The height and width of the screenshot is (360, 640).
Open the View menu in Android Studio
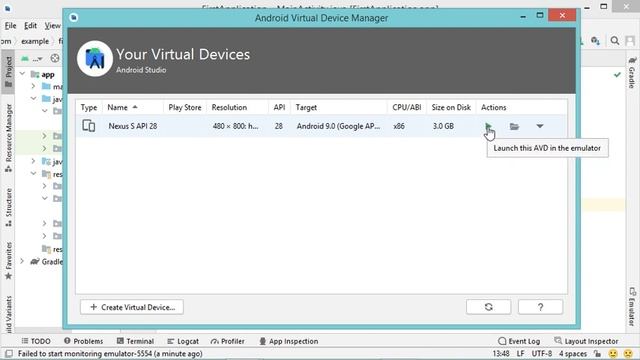pyautogui.click(x=52, y=26)
